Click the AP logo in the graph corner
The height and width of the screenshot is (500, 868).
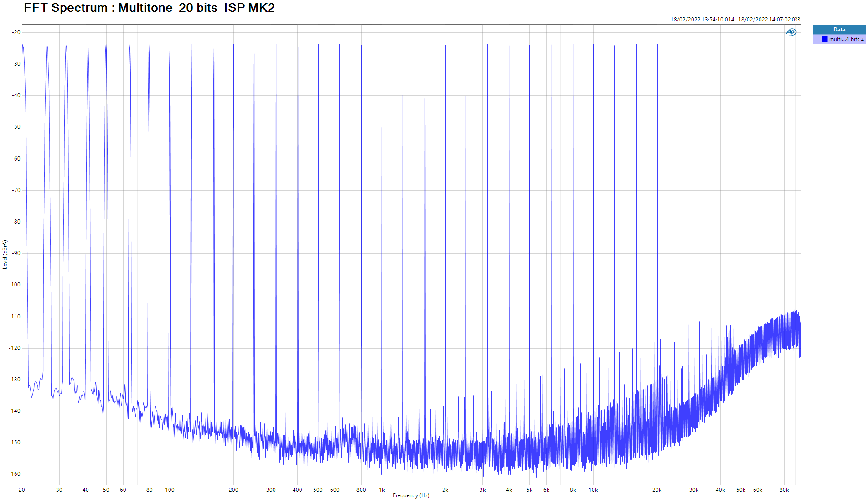tap(791, 32)
